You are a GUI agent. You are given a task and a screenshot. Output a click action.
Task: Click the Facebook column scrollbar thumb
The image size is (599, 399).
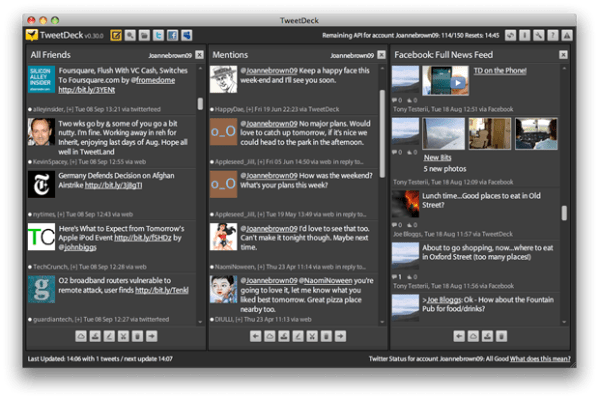pyautogui.click(x=564, y=213)
